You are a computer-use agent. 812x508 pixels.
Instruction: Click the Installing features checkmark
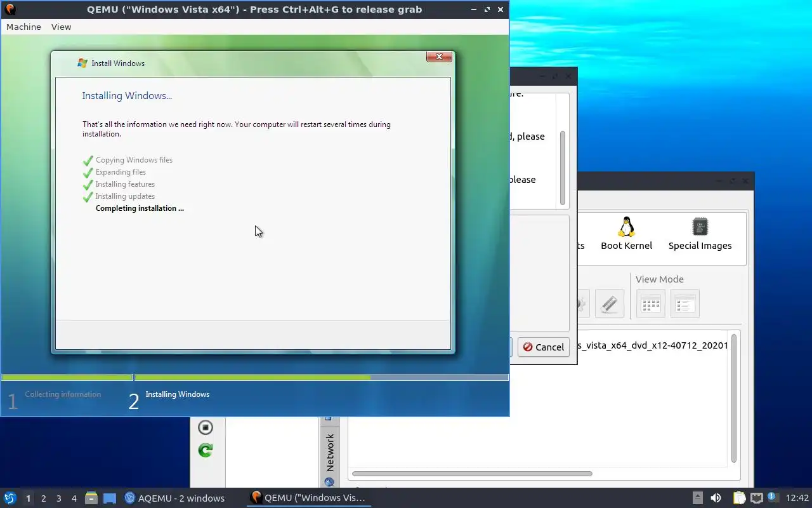[88, 185]
